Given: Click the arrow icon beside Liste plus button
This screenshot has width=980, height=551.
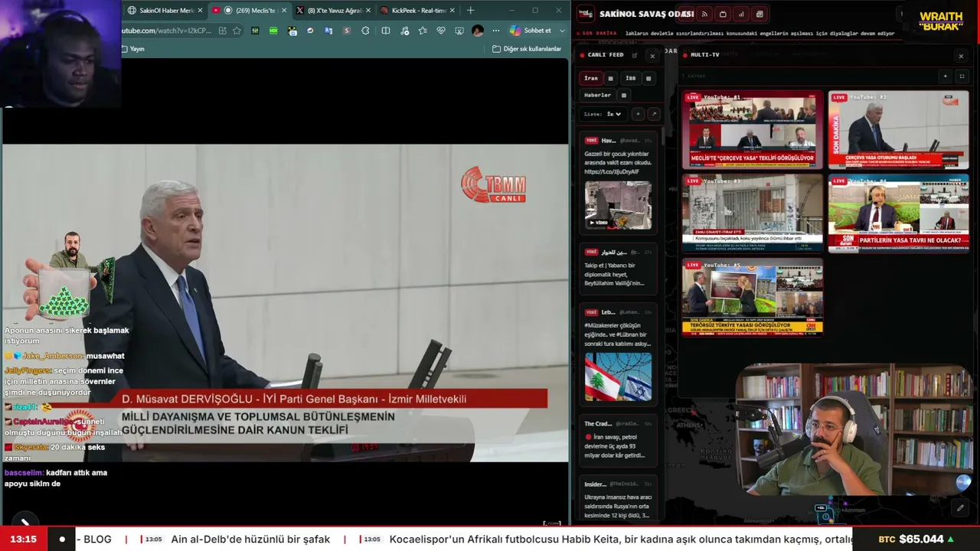Looking at the screenshot, I should click(653, 114).
